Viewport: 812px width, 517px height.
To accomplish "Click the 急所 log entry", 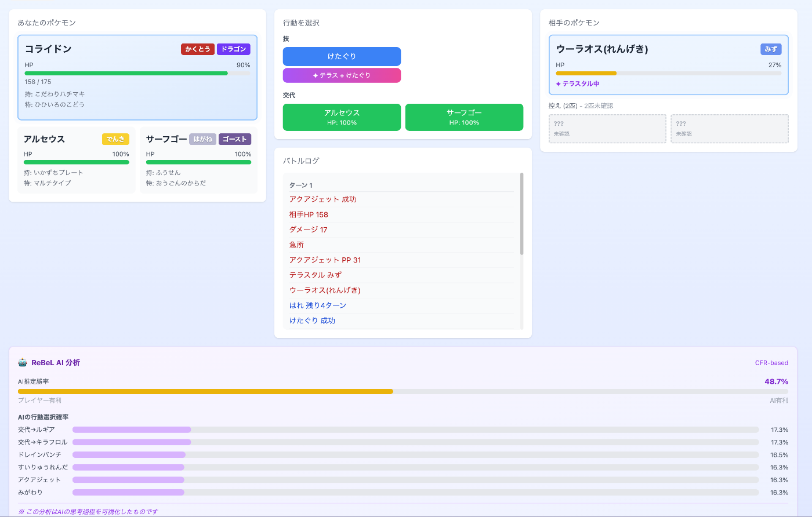I will tap(296, 245).
